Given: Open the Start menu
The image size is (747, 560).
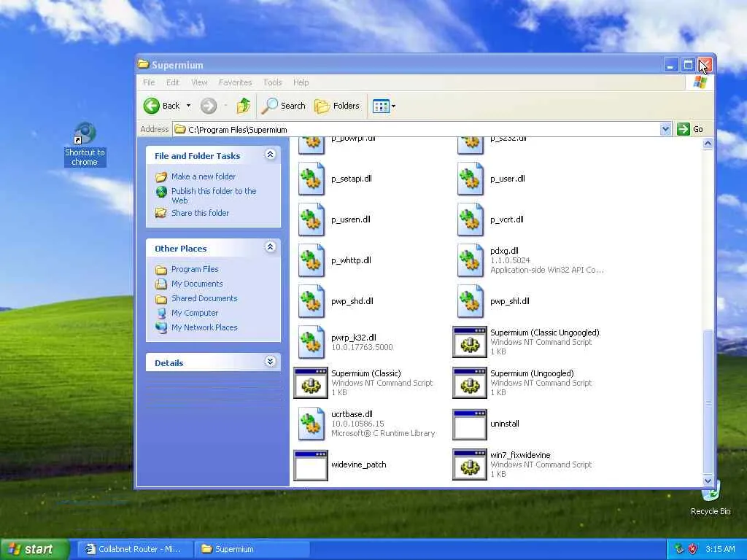Looking at the screenshot, I should [x=34, y=549].
